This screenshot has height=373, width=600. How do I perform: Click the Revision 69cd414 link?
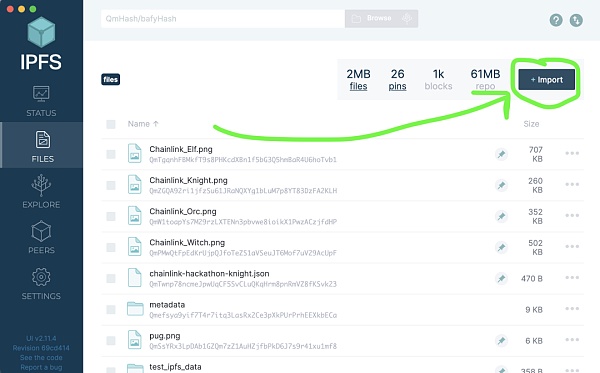click(x=41, y=348)
